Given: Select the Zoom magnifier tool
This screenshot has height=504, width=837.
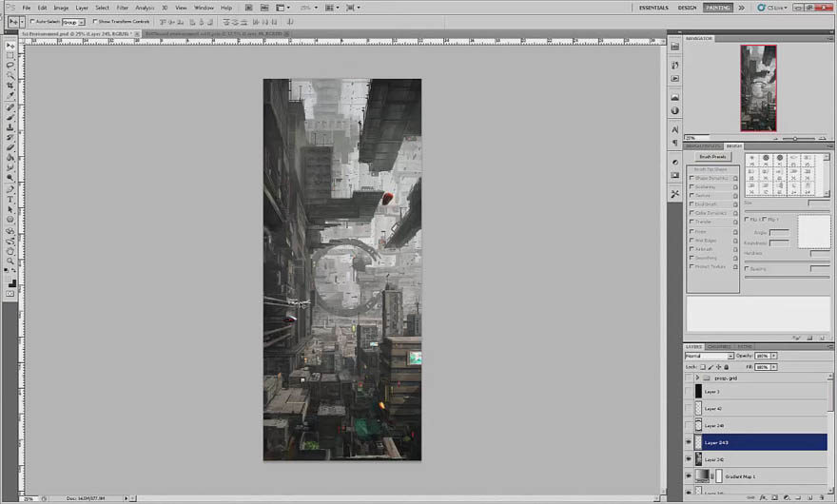Looking at the screenshot, I should pos(10,262).
